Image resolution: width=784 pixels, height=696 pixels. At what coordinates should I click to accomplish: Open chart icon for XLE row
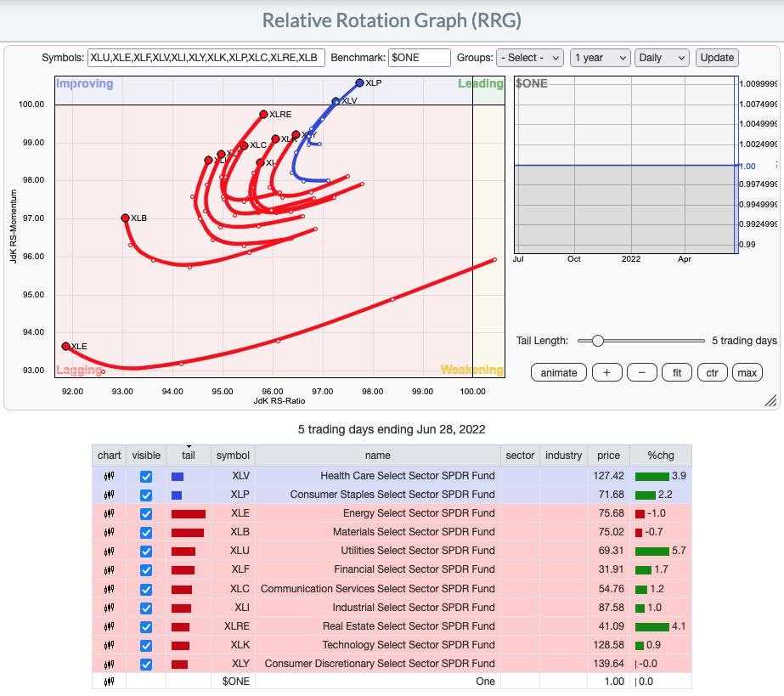tap(109, 513)
